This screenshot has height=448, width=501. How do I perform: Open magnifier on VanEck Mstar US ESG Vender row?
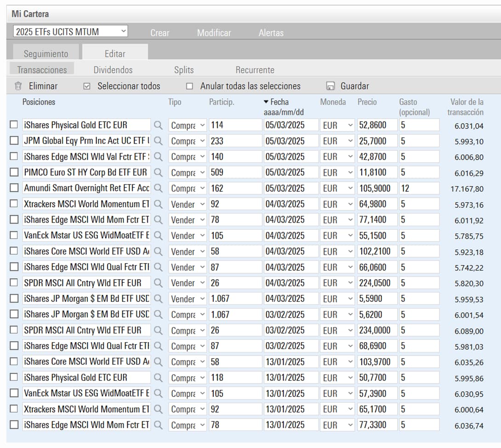tap(158, 235)
